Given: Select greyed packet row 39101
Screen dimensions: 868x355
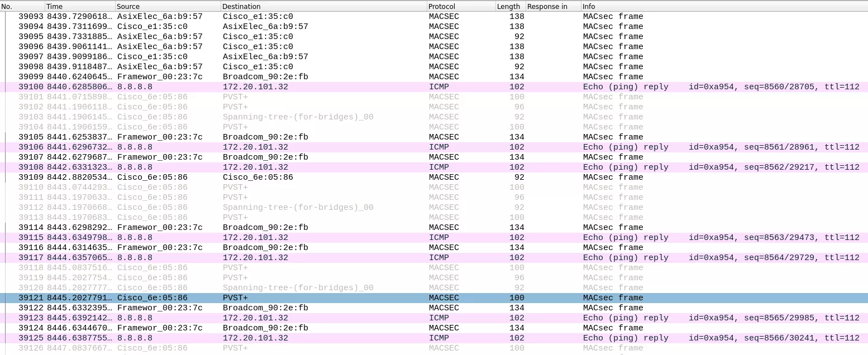Looking at the screenshot, I should coord(434,97).
